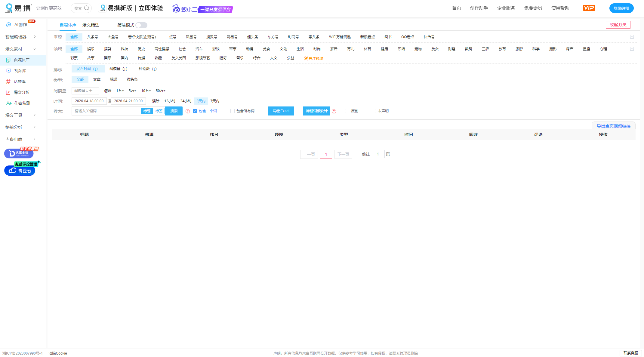The image size is (644, 357).
Task: Click the VIP icon in the header
Action: [589, 8]
